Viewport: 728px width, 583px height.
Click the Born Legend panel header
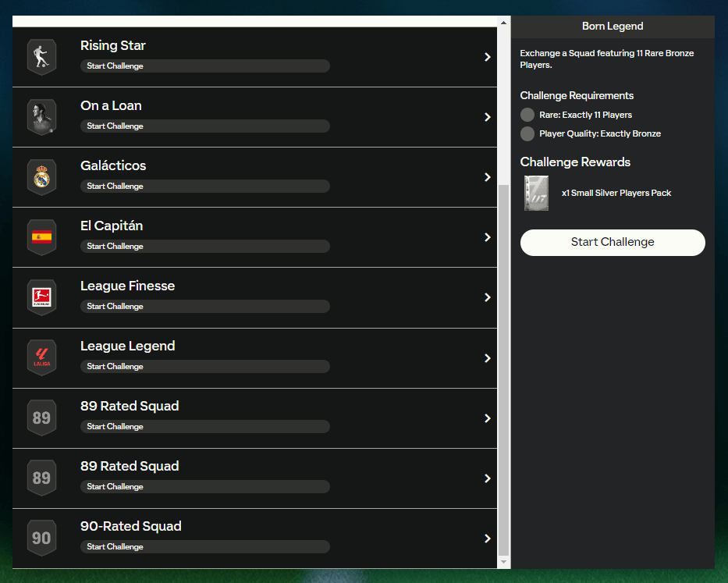point(613,27)
